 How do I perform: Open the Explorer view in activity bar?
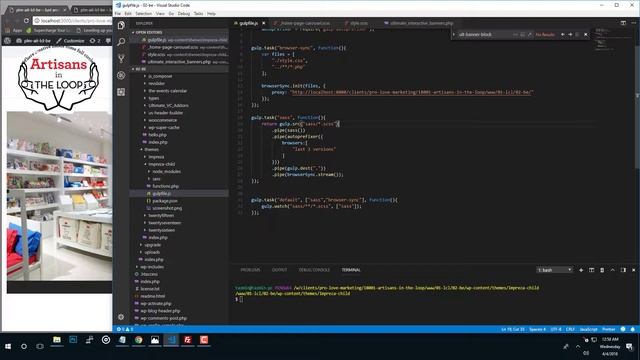coord(121,25)
